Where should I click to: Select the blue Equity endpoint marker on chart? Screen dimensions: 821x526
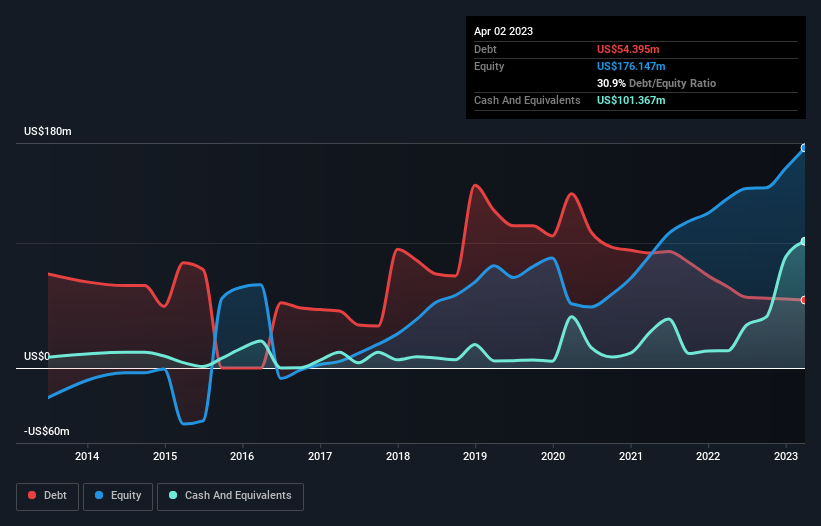[x=804, y=148]
